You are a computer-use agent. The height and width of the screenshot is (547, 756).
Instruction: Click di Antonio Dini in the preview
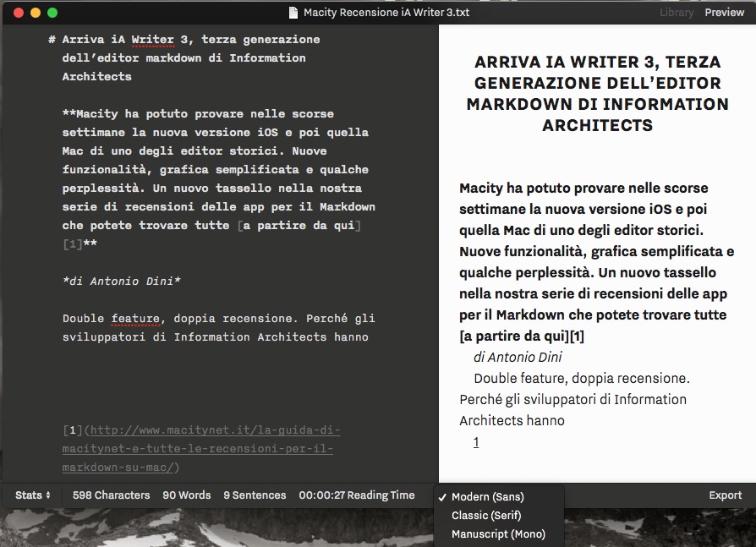coord(518,357)
